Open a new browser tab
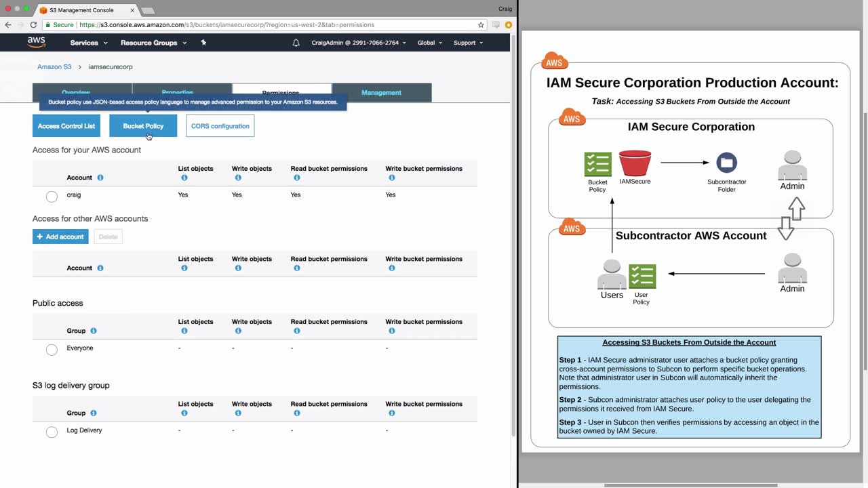The height and width of the screenshot is (488, 868). [x=147, y=11]
